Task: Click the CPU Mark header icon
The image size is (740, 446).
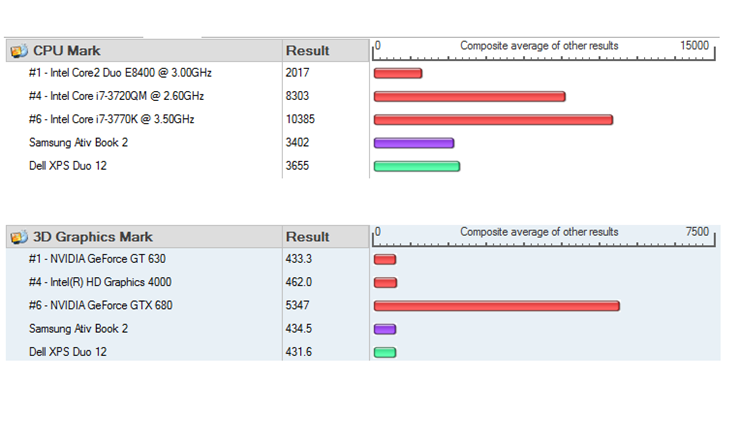Action: [x=19, y=51]
